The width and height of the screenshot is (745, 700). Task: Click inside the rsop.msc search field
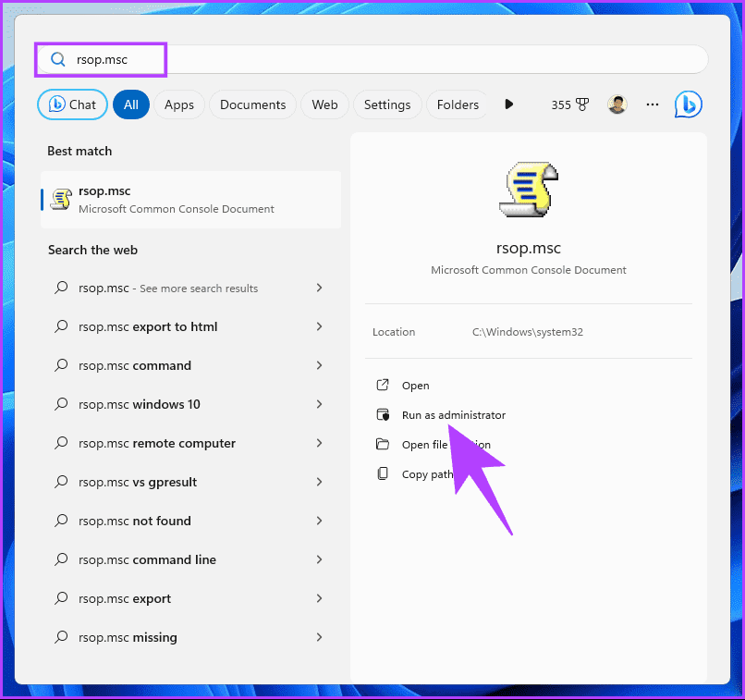(x=372, y=59)
